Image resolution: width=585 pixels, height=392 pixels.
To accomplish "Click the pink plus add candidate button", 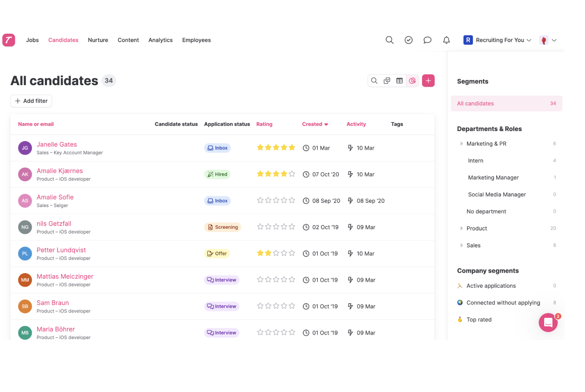I will pos(428,81).
